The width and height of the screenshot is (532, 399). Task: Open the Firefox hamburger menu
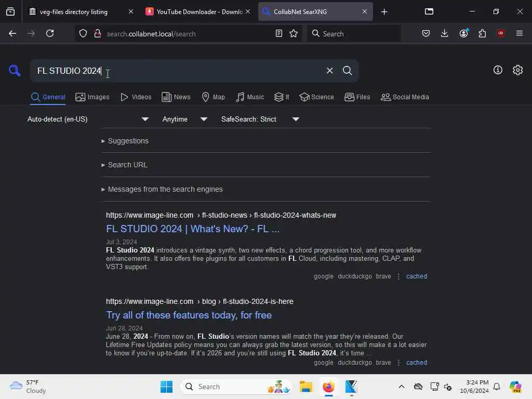click(520, 34)
